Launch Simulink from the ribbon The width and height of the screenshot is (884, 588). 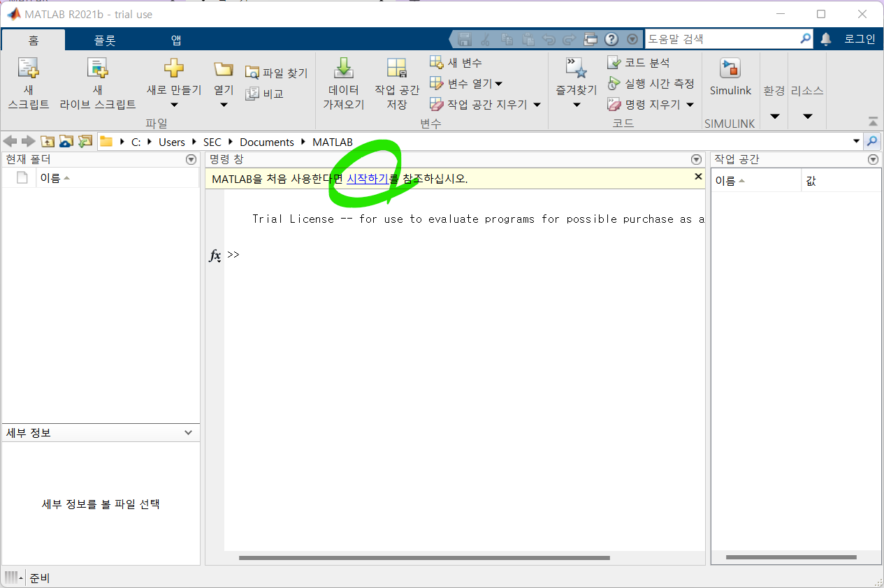730,77
